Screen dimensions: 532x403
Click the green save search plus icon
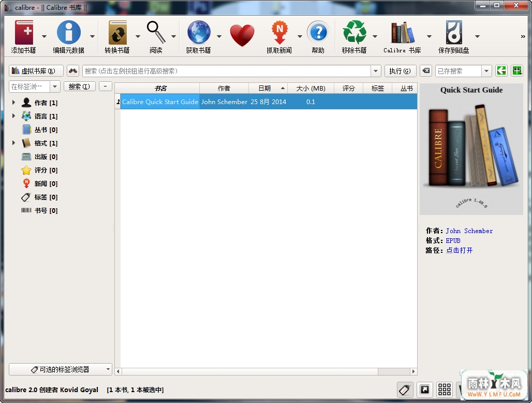click(516, 70)
